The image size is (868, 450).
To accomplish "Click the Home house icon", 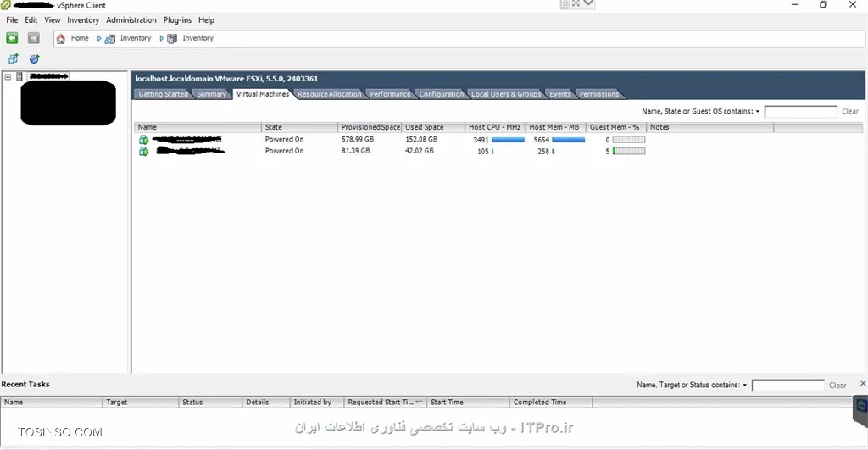I will coord(61,39).
